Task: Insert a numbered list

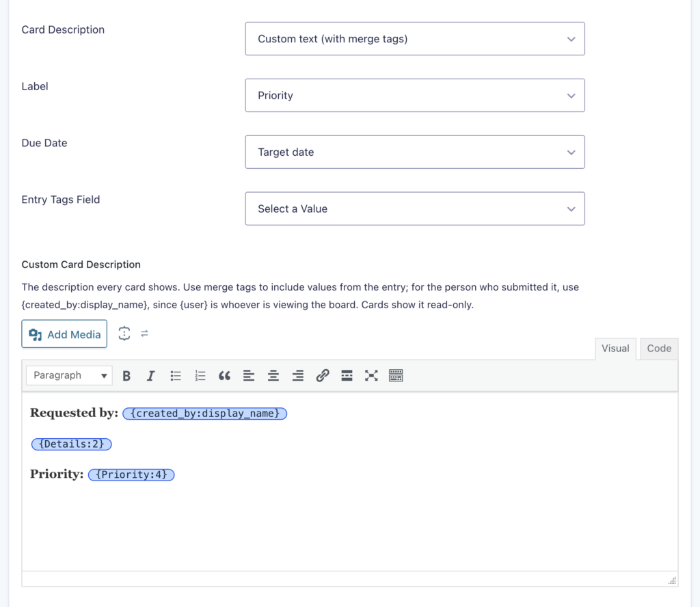Action: click(200, 376)
